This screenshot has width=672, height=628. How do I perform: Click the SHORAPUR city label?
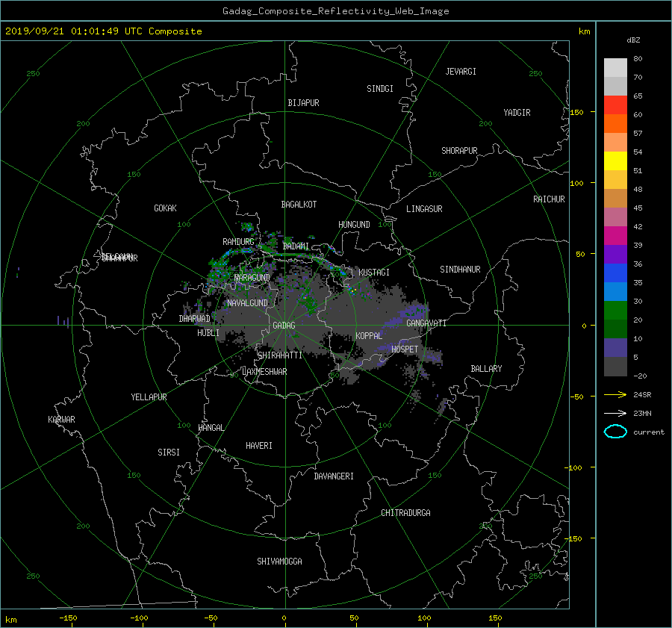click(459, 151)
